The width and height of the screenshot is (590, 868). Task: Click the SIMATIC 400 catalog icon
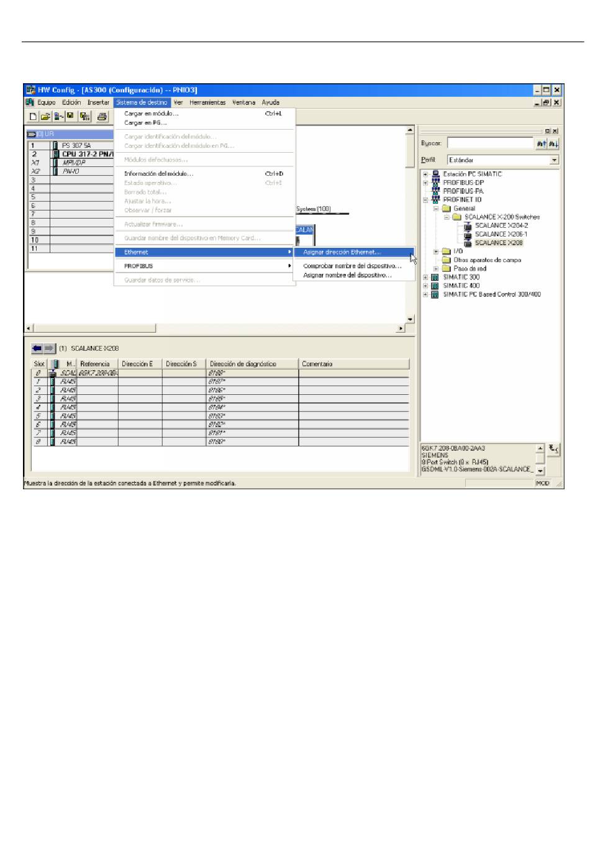click(x=435, y=286)
